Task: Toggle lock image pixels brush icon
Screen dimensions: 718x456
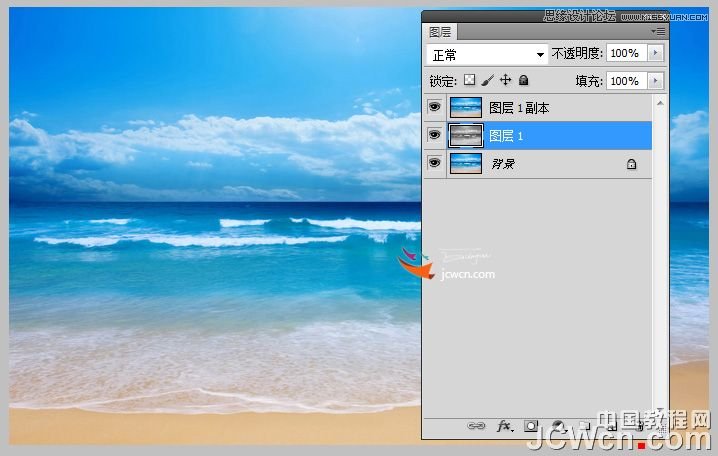Action: click(488, 81)
